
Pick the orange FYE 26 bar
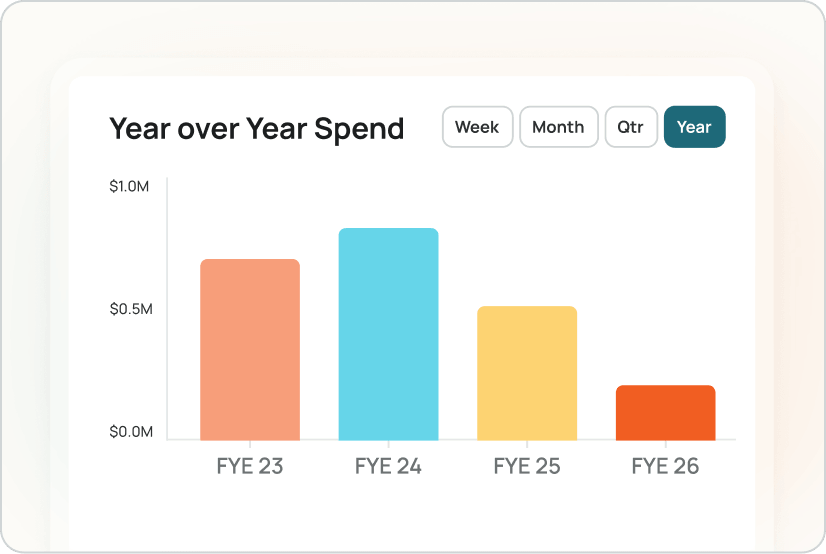[x=665, y=413]
